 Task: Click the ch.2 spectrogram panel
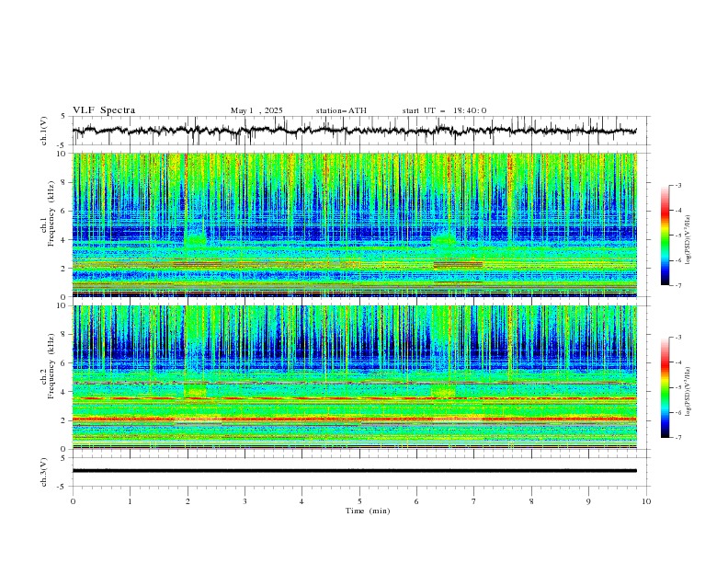(x=355, y=377)
